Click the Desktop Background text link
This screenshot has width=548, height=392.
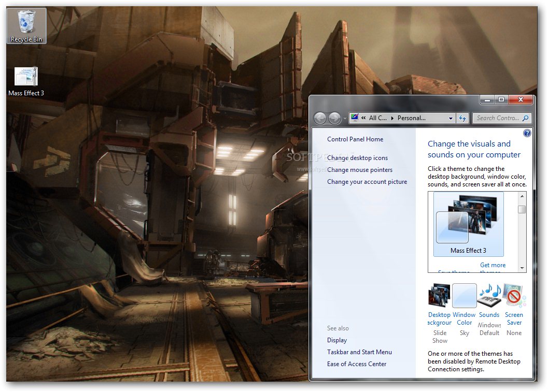click(439, 319)
